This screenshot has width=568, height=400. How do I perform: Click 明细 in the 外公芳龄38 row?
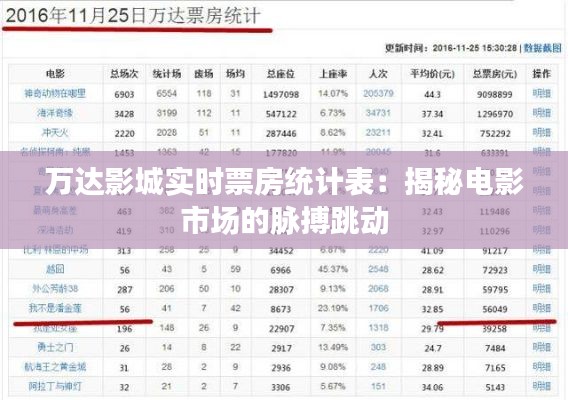coord(542,289)
